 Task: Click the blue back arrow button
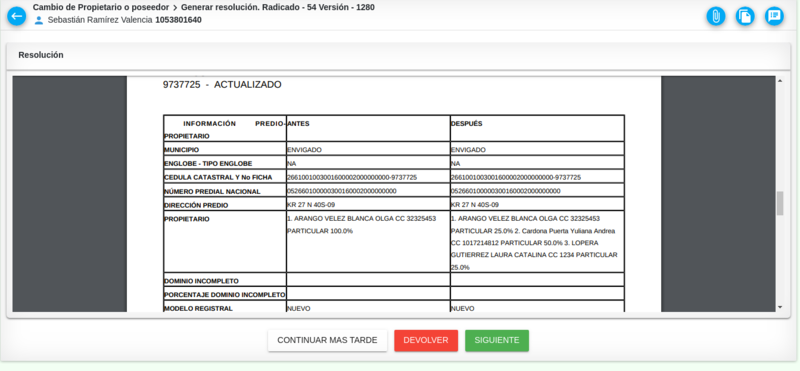16,16
